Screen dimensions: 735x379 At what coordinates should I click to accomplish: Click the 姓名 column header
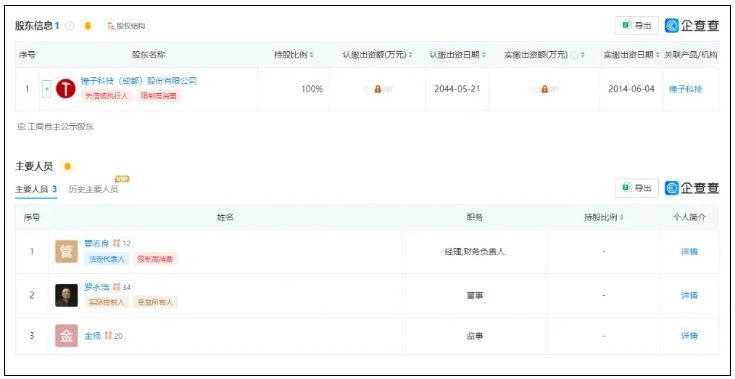pos(225,217)
